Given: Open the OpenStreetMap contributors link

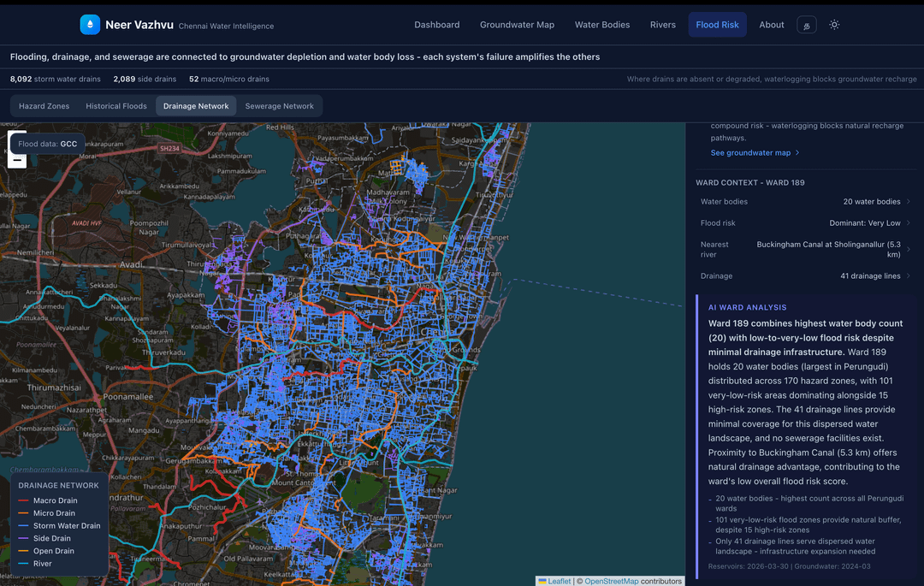Looking at the screenshot, I should [x=611, y=581].
